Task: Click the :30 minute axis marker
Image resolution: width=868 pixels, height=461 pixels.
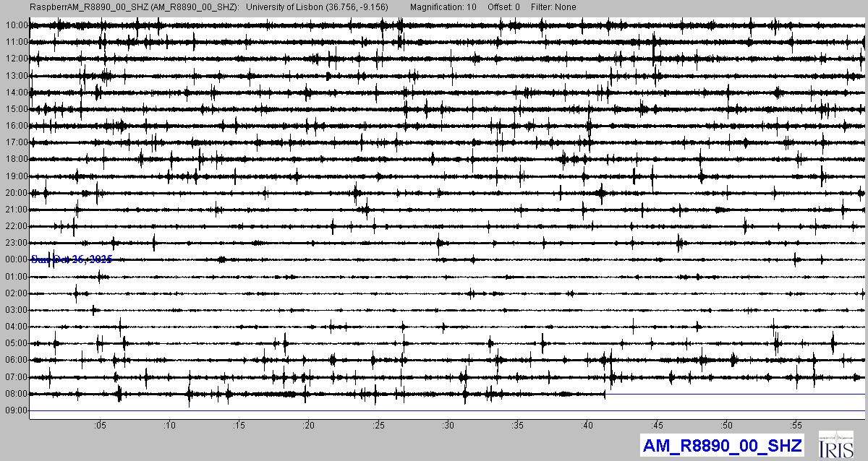Action: [448, 425]
